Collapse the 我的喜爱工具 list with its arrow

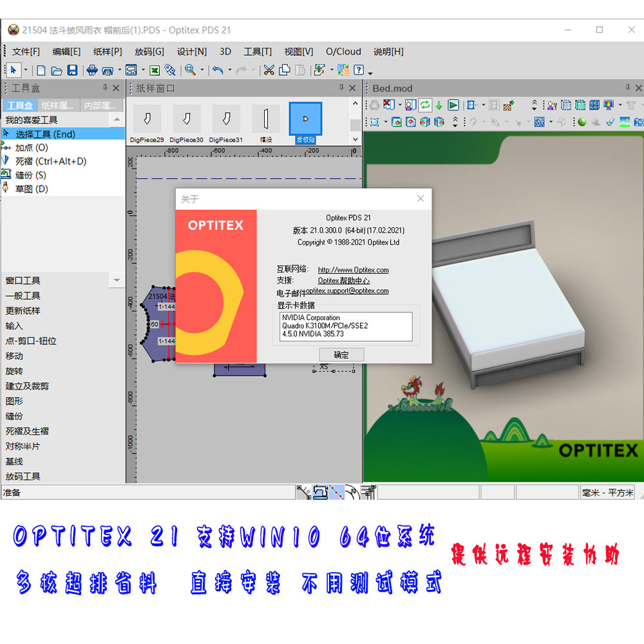click(x=116, y=119)
